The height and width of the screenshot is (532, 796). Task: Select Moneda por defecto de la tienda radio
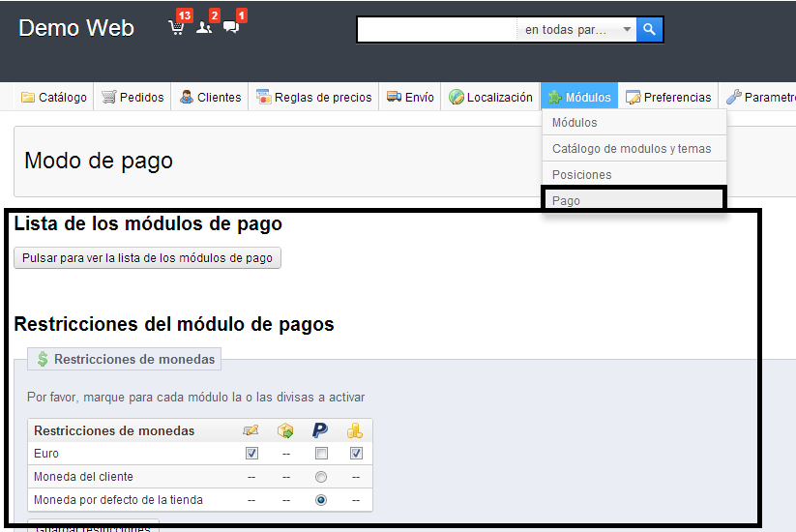[321, 500]
